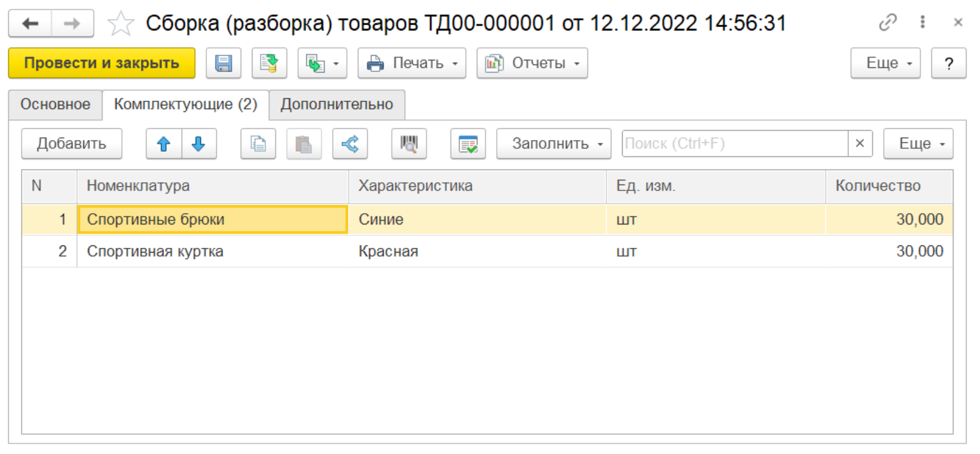Expand the Отчеты dropdown
The image size is (980, 454).
point(532,63)
